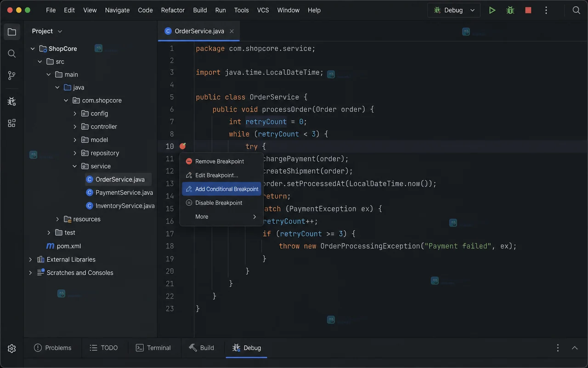Open the Tools menu
The width and height of the screenshot is (588, 368).
click(242, 10)
